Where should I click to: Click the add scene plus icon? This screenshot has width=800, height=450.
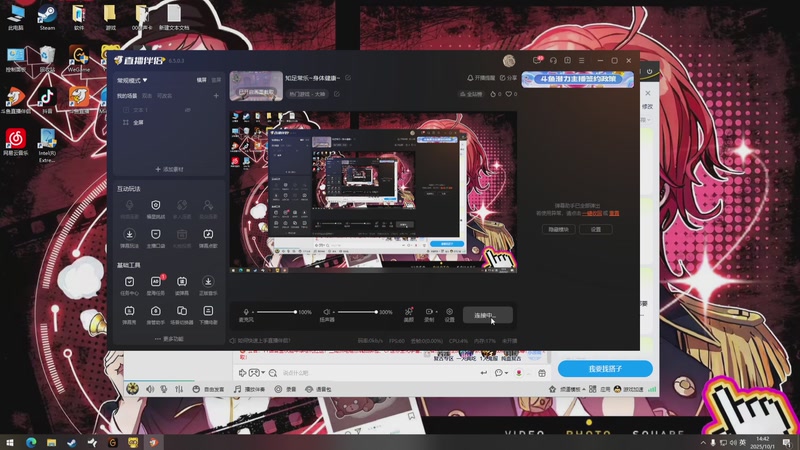(x=216, y=96)
